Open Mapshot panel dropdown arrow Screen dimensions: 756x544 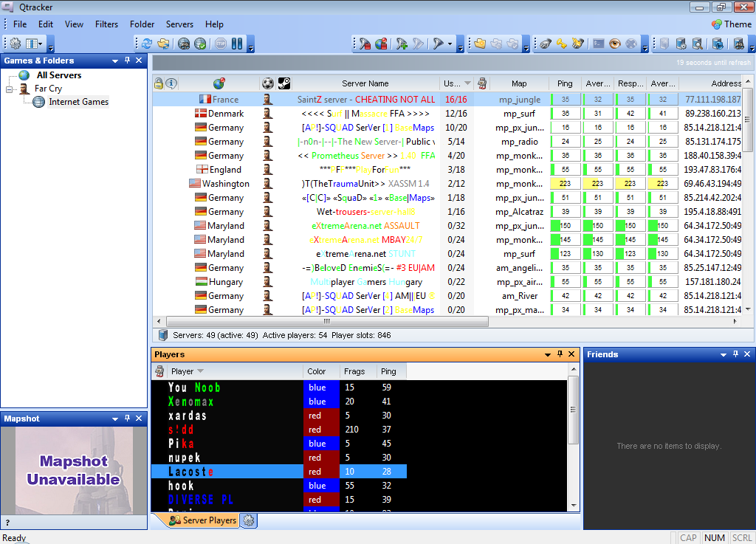114,419
